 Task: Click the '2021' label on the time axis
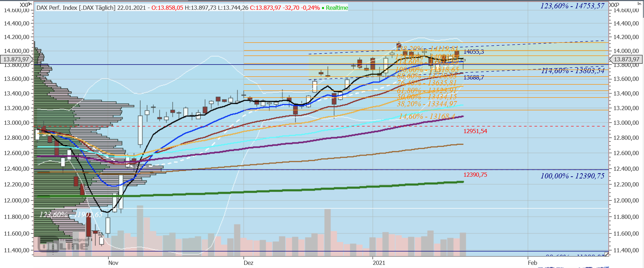pyautogui.click(x=379, y=263)
